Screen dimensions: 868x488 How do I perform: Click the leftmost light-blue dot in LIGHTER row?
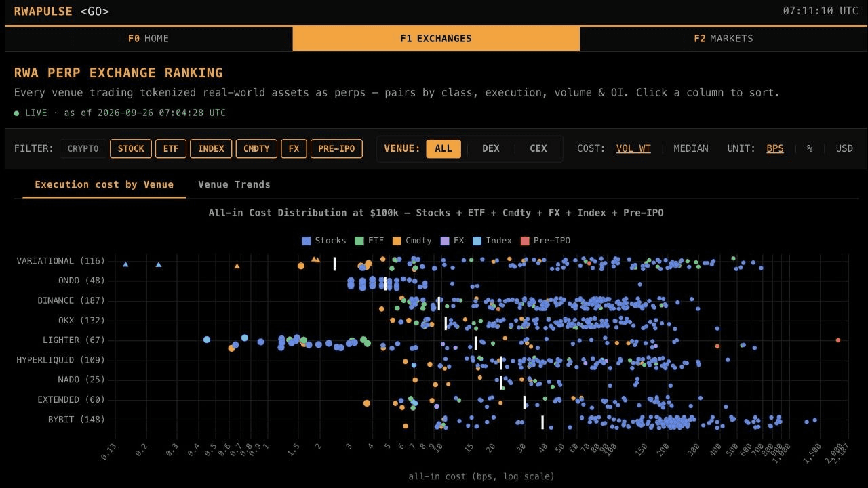(x=207, y=340)
